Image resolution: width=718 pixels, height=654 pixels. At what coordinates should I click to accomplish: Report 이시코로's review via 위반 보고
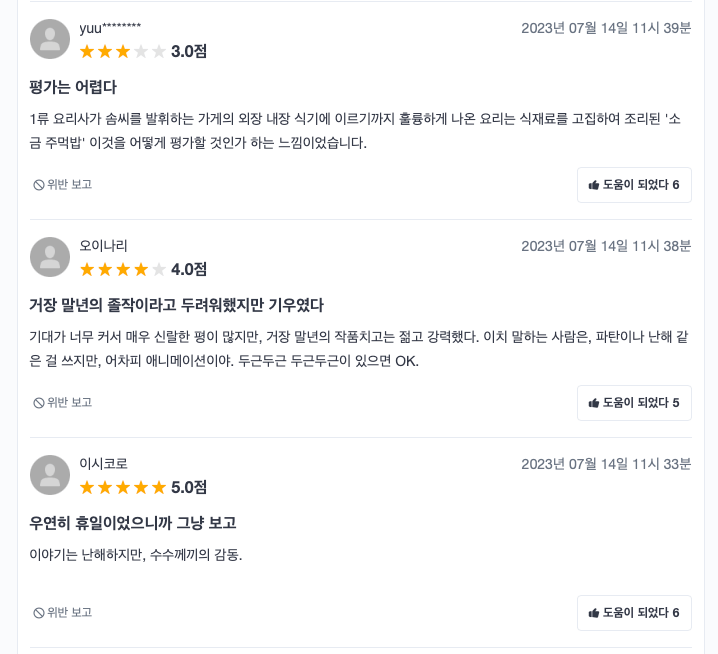pos(62,613)
